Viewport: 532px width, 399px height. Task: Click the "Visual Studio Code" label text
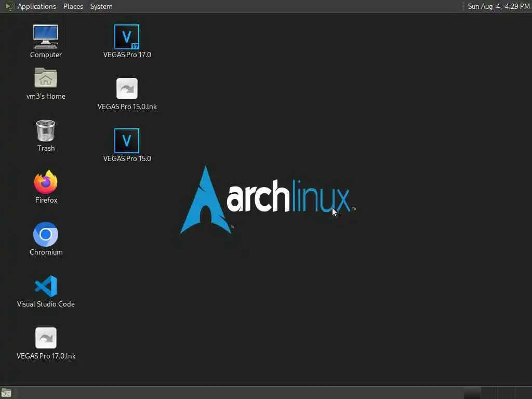click(46, 304)
